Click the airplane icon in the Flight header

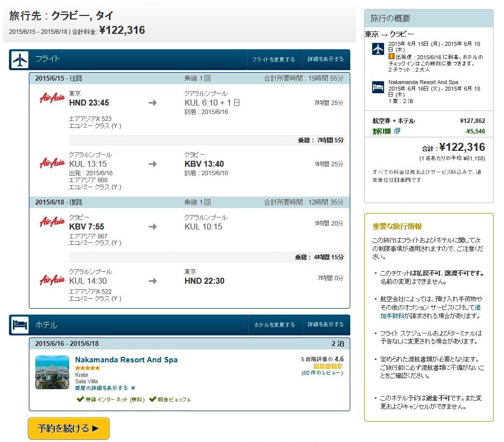(x=20, y=60)
